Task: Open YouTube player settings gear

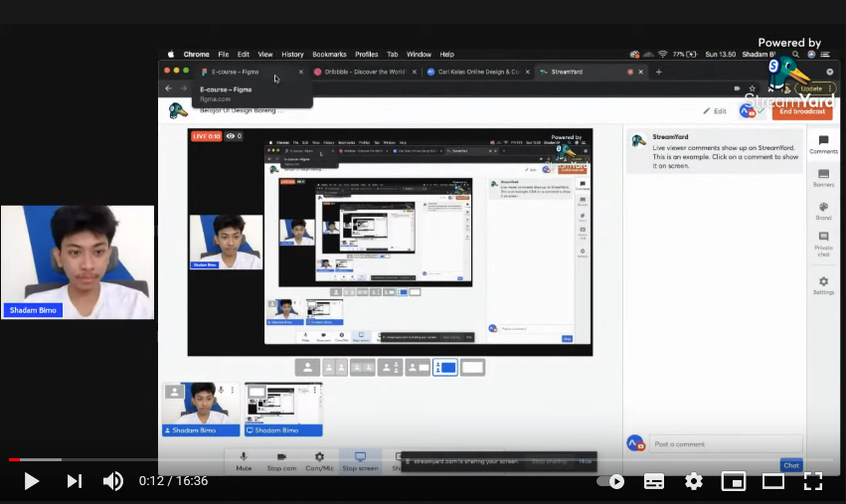Action: click(694, 481)
